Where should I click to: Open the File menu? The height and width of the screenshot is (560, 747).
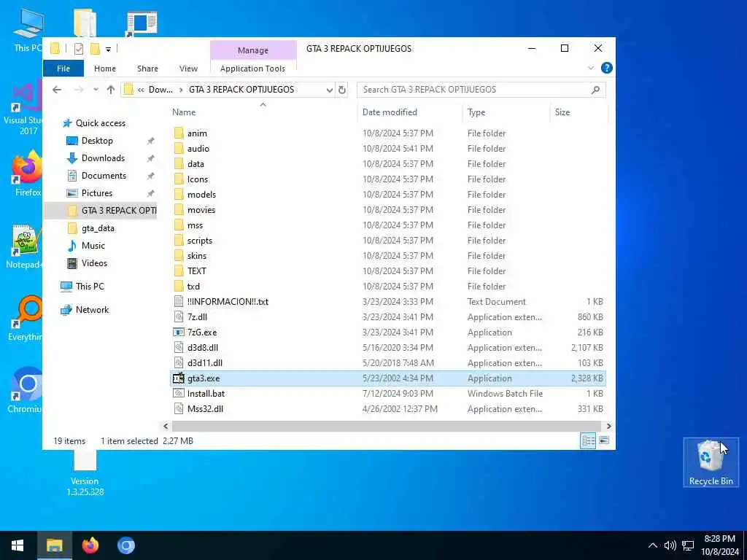tap(63, 69)
